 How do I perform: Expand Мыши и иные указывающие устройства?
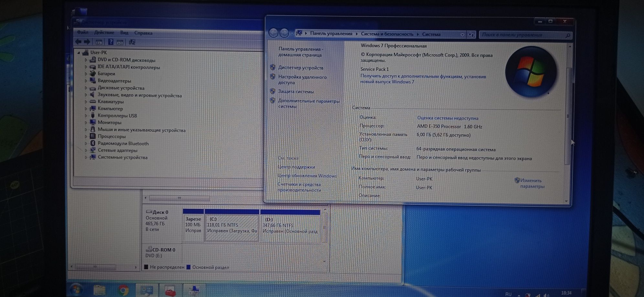coord(86,129)
